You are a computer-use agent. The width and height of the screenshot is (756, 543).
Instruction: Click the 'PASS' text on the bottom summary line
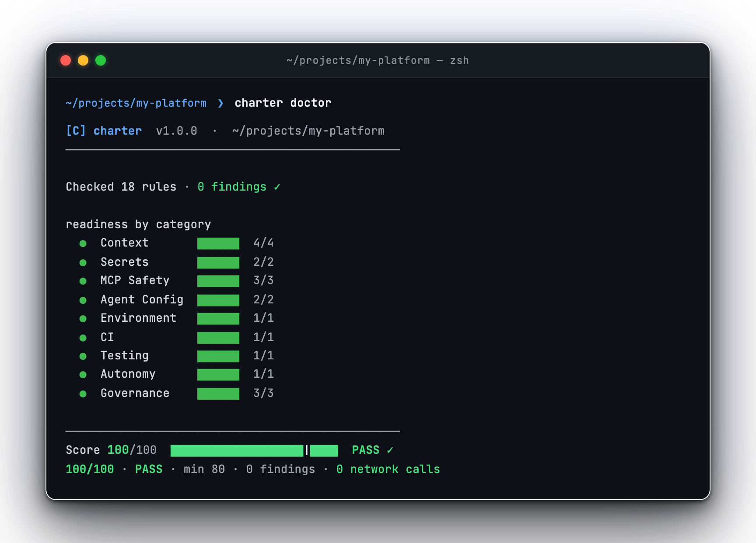click(149, 469)
